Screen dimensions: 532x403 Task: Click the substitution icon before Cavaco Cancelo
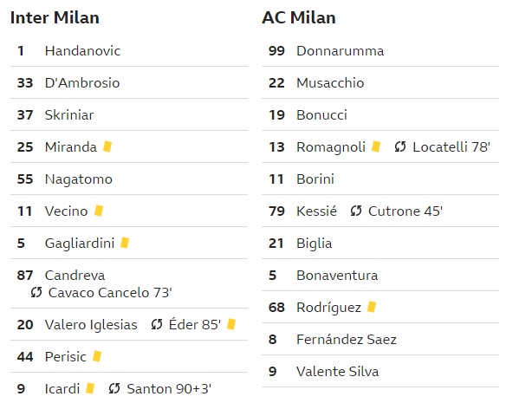coord(36,292)
